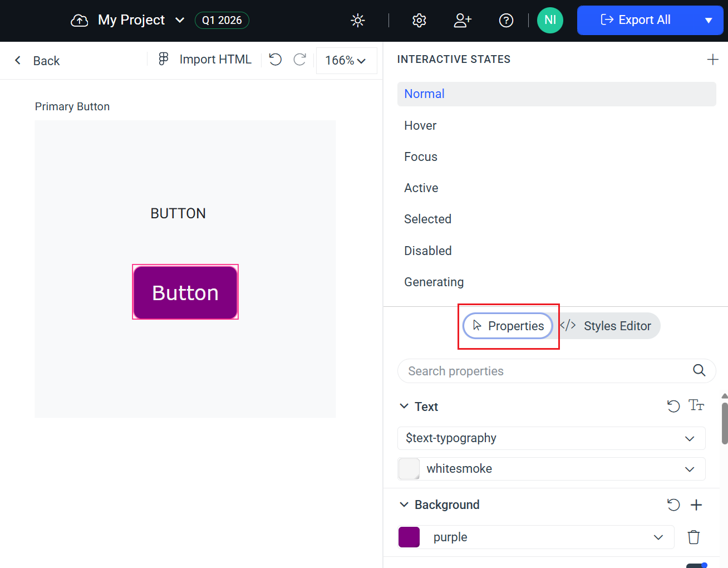Redo the last change
This screenshot has height=568, width=728.
(x=299, y=60)
